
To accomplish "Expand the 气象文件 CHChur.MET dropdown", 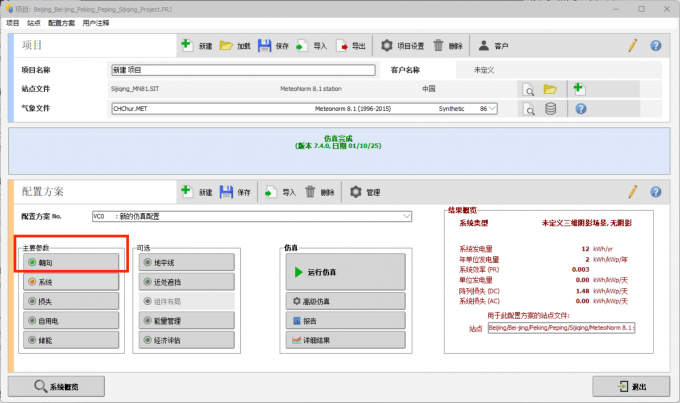I will tap(492, 108).
